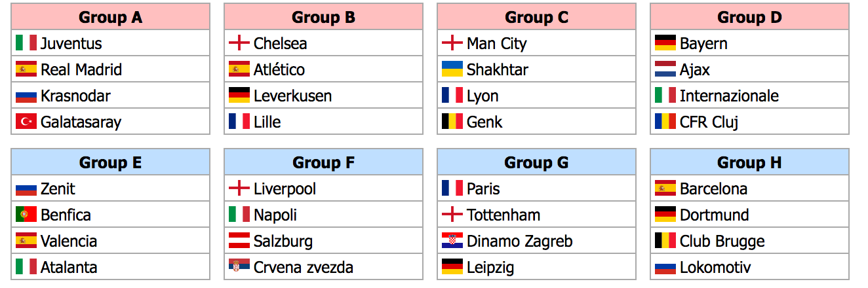Click the Netherlands flag next to Ajax

point(665,69)
